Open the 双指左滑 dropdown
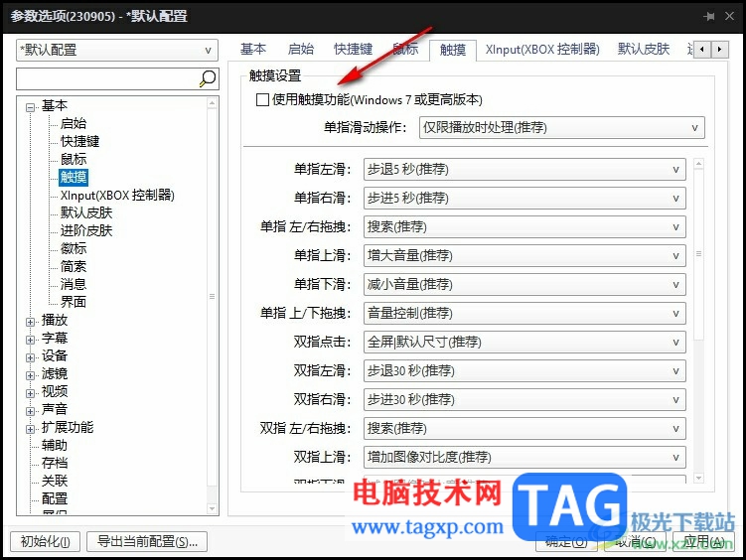Screen dimensions: 746x560 coord(524,370)
